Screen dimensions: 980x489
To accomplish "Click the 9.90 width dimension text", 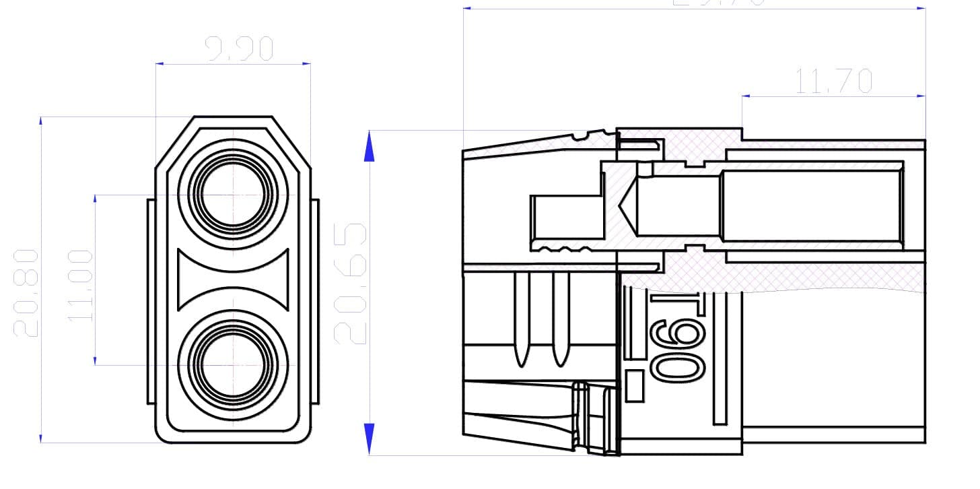I will (x=239, y=50).
